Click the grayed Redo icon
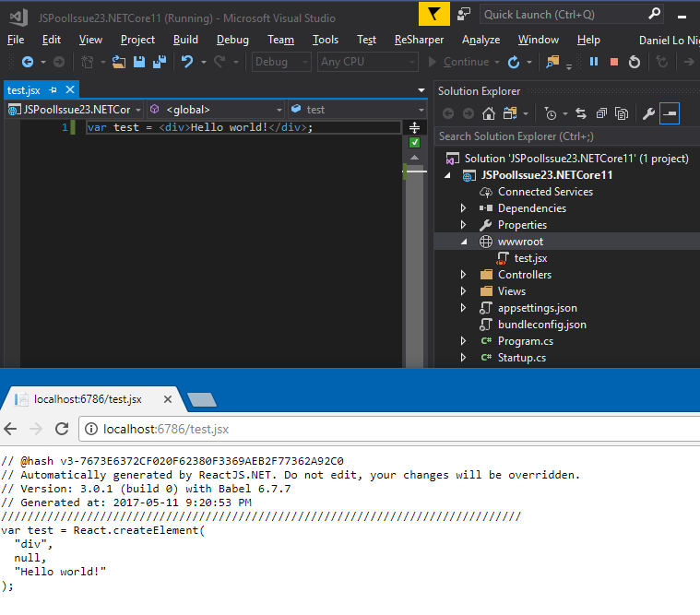 219,62
